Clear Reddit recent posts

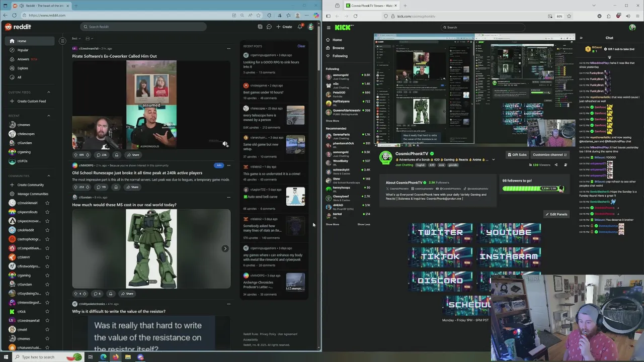(301, 46)
